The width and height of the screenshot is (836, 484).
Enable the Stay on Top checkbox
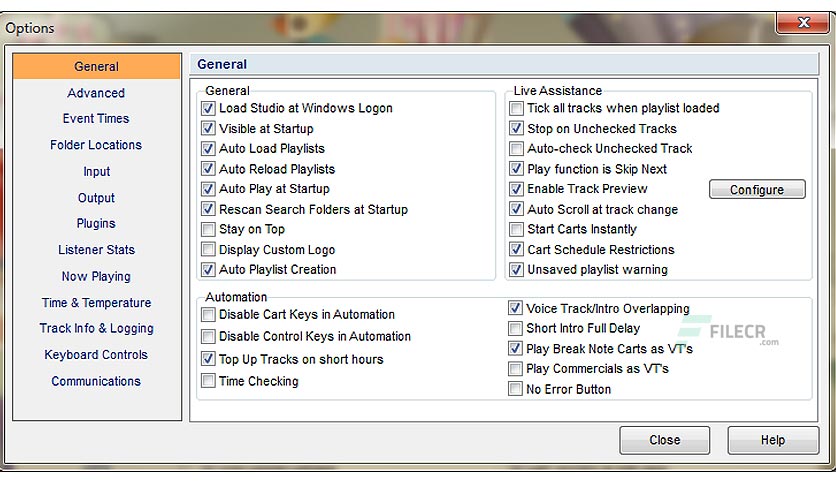coord(208,230)
